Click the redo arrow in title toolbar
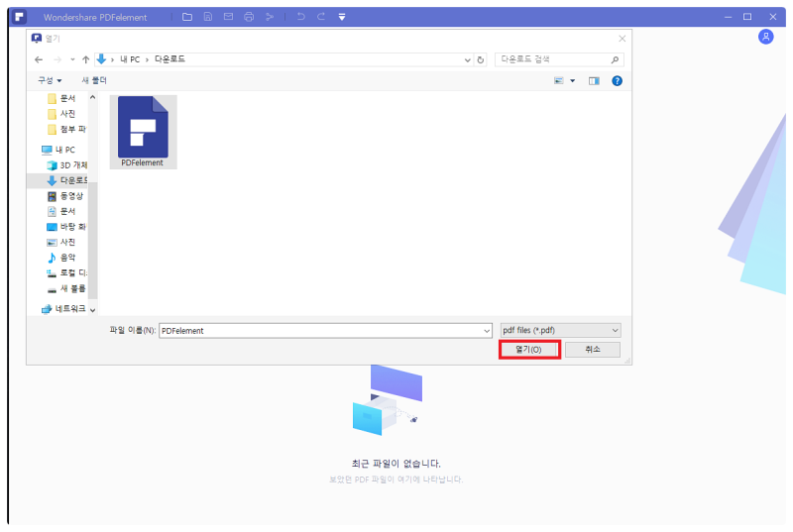The image size is (793, 532). pyautogui.click(x=321, y=17)
